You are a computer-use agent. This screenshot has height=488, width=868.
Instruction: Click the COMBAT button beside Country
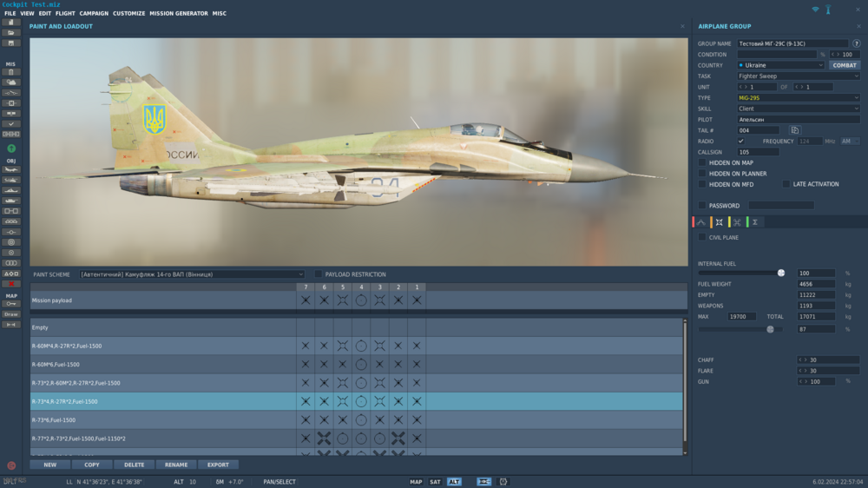coord(845,65)
